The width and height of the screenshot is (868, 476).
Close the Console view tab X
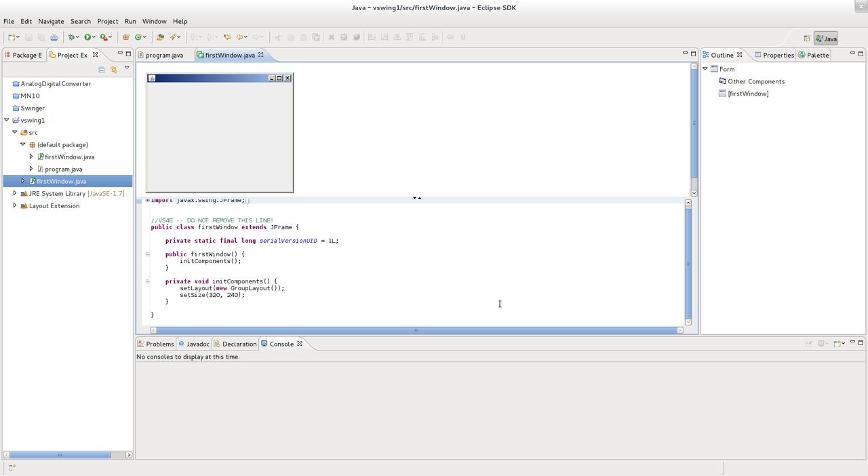(x=300, y=344)
